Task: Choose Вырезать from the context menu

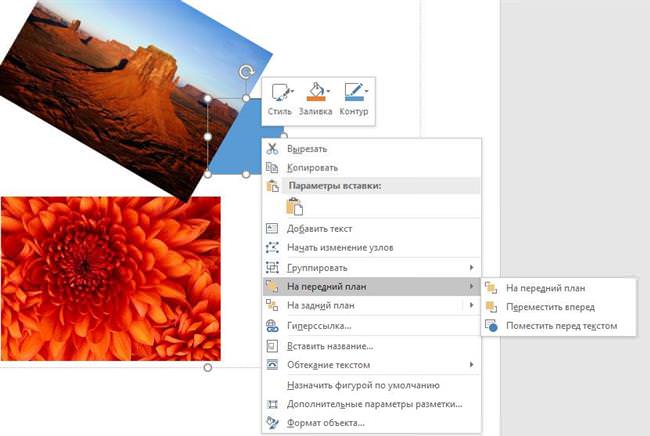Action: click(x=372, y=149)
